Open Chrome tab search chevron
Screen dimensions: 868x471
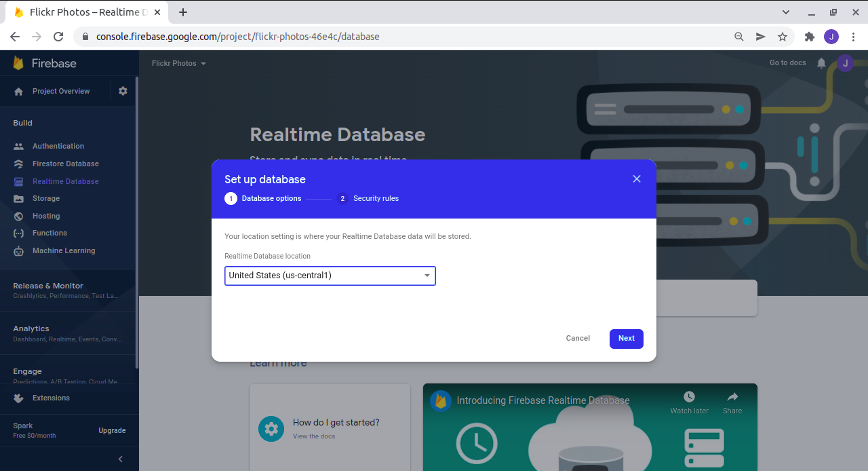(786, 12)
